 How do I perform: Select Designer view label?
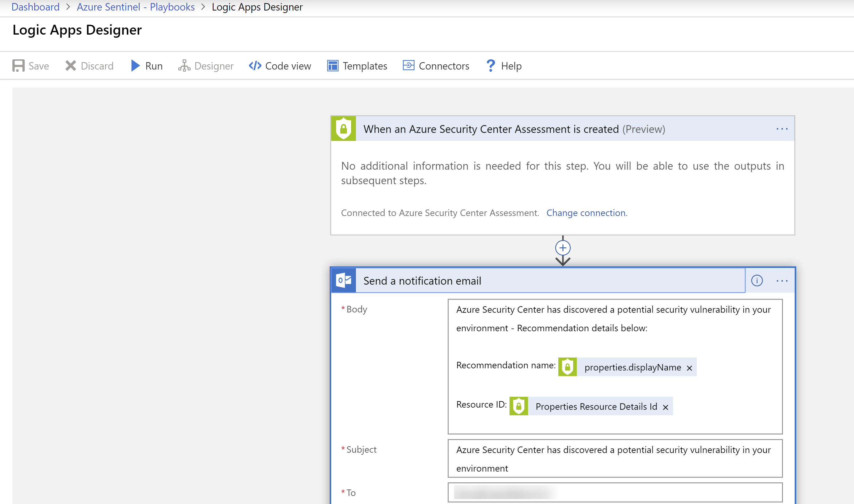pyautogui.click(x=213, y=66)
